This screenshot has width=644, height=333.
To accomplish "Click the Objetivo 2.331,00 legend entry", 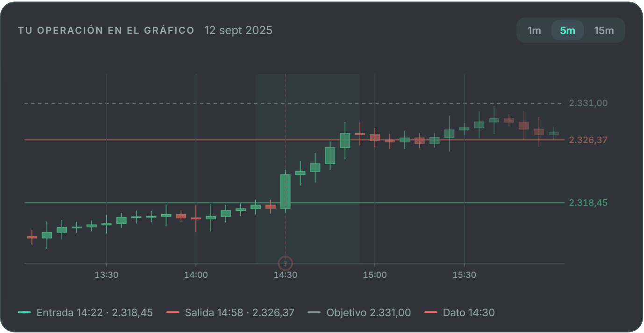I will tap(359, 312).
